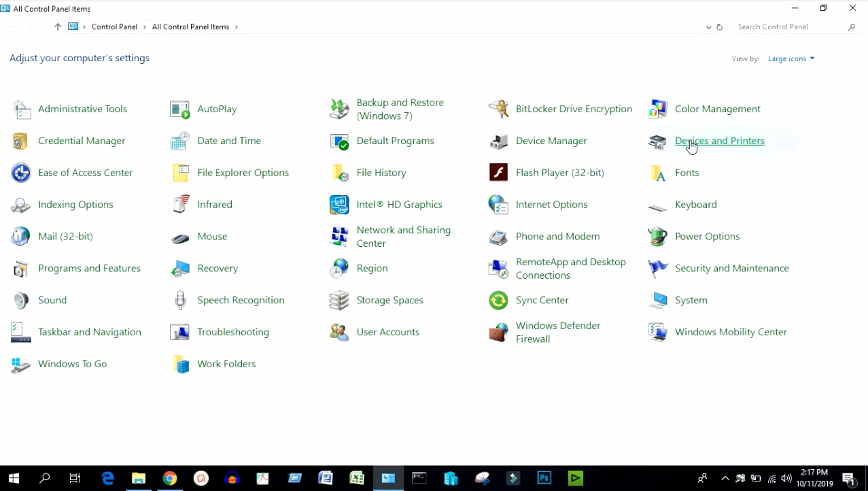Expand the chevron after All Control Panel Items
The image size is (868, 491).
tap(237, 27)
